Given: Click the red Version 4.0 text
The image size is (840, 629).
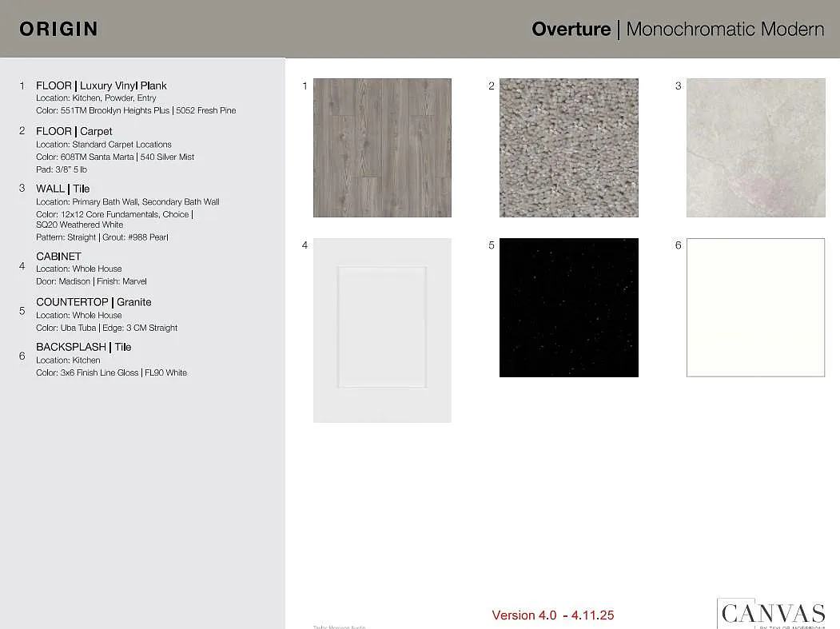Looking at the screenshot, I should click(552, 615).
